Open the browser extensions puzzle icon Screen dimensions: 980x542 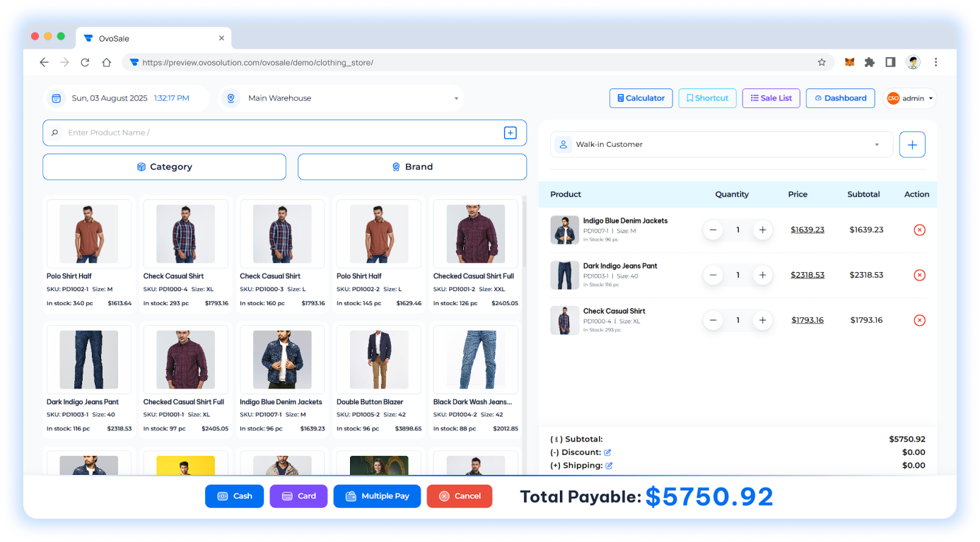pos(870,62)
